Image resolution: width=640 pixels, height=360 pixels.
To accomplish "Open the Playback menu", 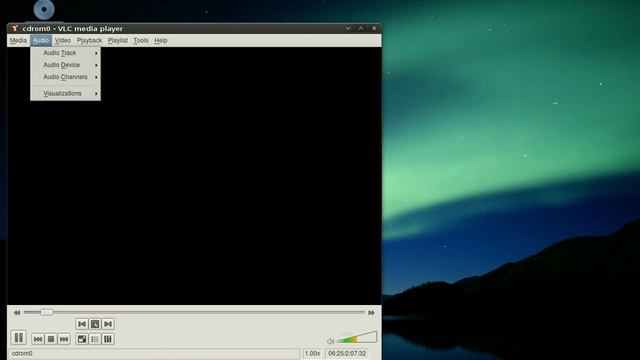I will coord(89,40).
